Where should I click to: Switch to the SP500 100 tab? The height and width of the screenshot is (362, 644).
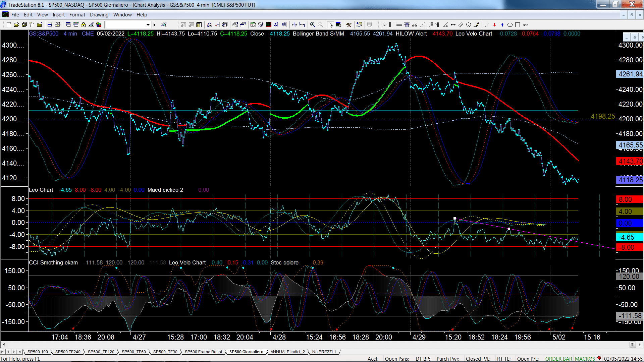tap(38, 352)
